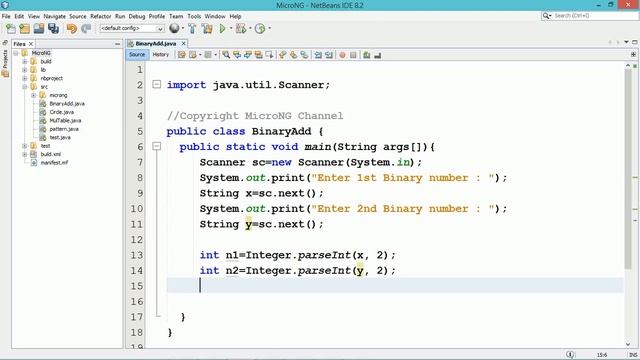Viewport: 640px width, 360px height.
Task: Switch to the History view button
Action: (x=160, y=55)
